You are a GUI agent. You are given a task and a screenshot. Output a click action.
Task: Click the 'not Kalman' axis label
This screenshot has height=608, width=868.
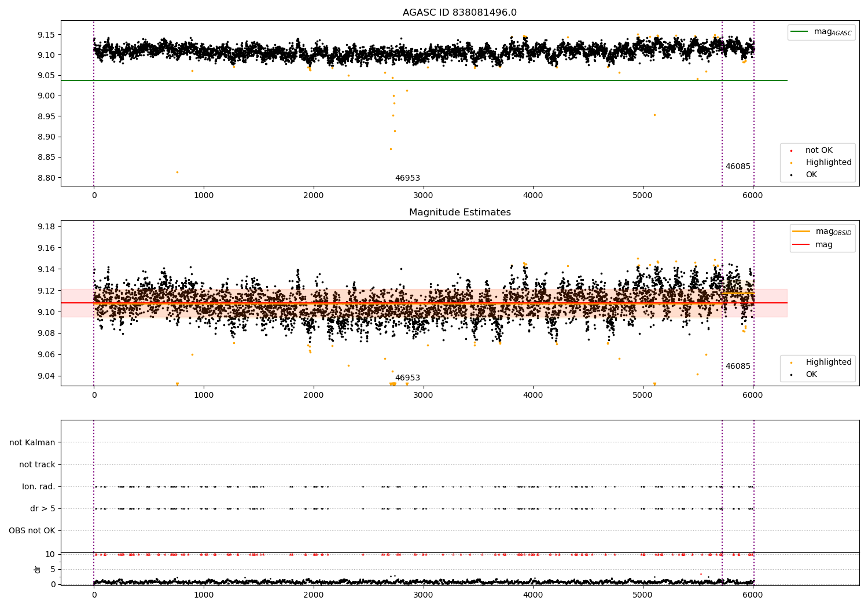[32, 443]
